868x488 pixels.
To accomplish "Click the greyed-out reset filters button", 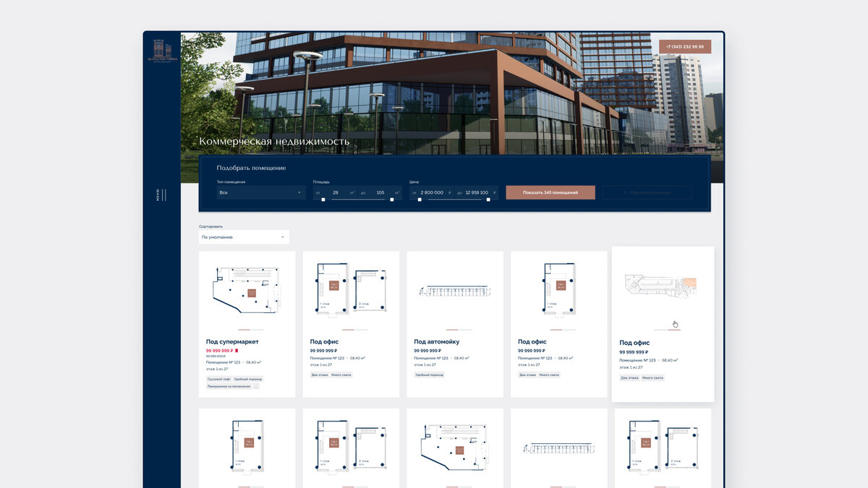I will [x=647, y=193].
